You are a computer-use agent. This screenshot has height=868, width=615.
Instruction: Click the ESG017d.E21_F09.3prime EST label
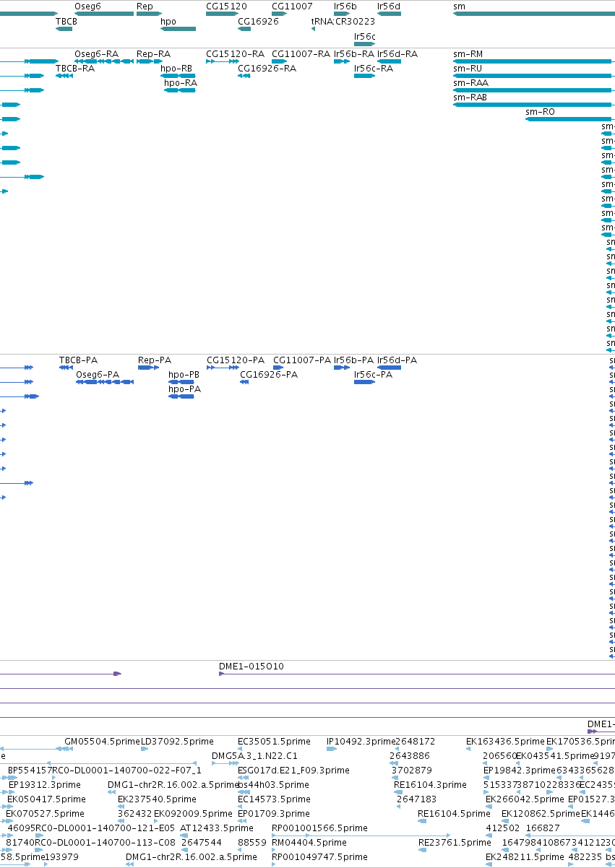tap(293, 771)
